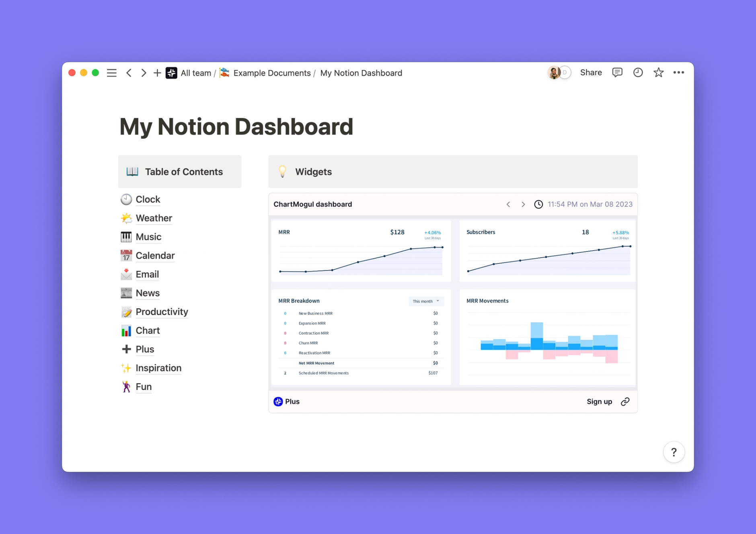This screenshot has width=756, height=534.
Task: Click the Share button
Action: (591, 72)
